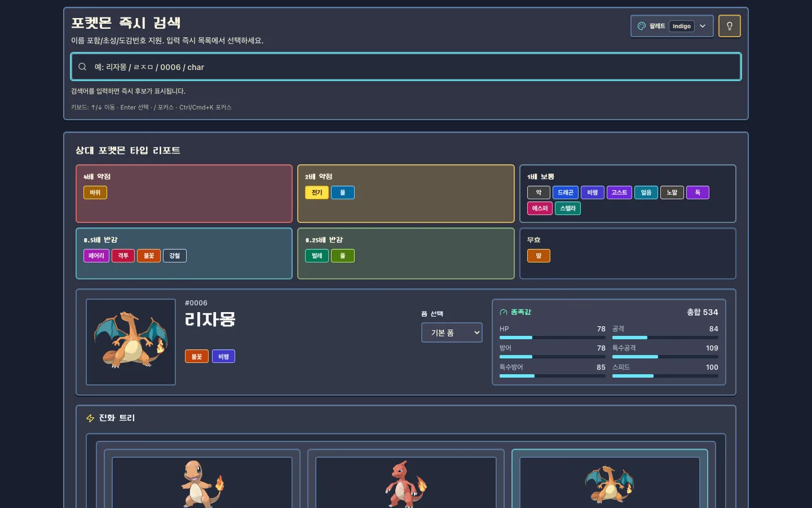Click the 드래곤 type badge
Image resolution: width=812 pixels, height=508 pixels.
pos(566,192)
